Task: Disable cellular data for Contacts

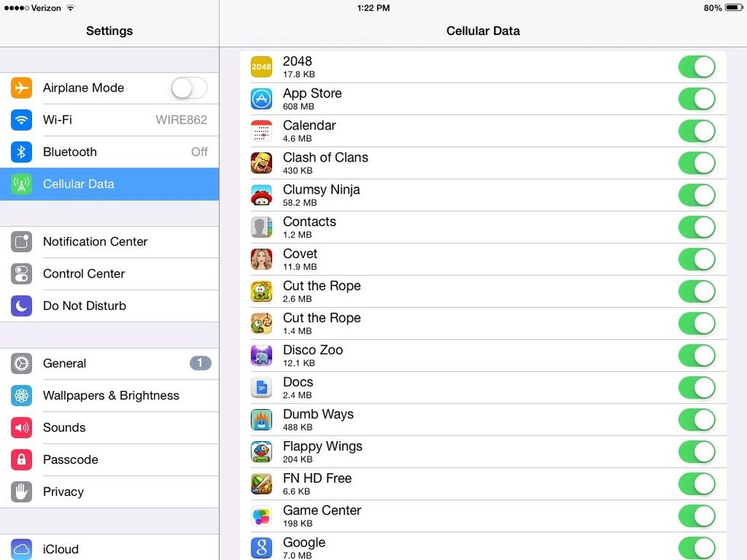Action: (697, 227)
